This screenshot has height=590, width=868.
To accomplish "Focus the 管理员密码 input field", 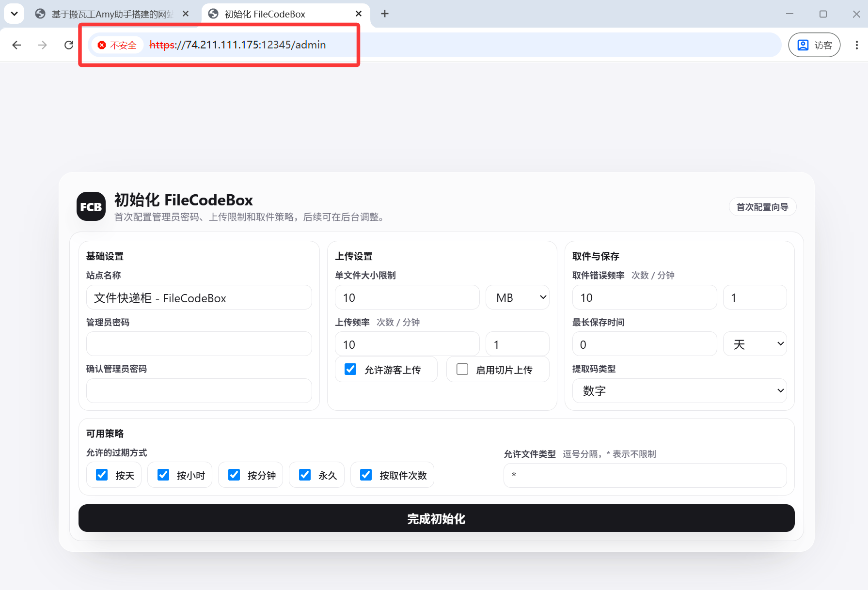I will click(199, 344).
